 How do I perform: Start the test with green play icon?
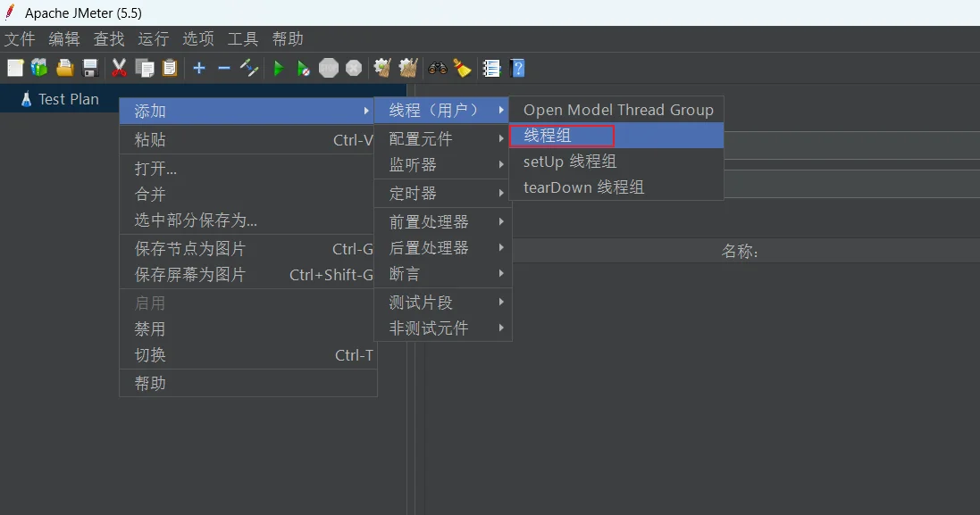(x=278, y=68)
